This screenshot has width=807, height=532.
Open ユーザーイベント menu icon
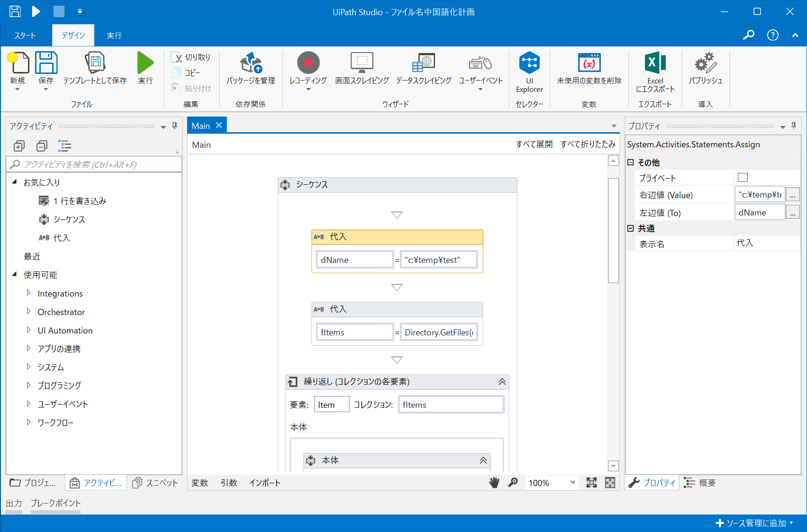481,63
